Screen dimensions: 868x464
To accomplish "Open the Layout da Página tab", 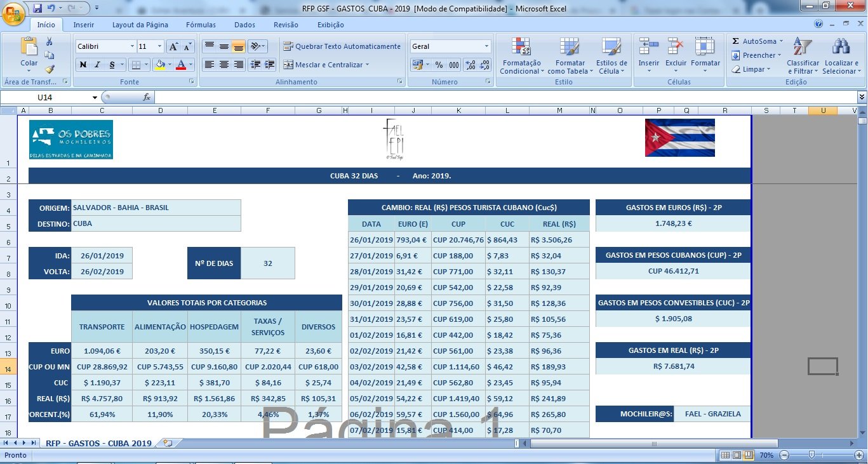I will pyautogui.click(x=140, y=25).
